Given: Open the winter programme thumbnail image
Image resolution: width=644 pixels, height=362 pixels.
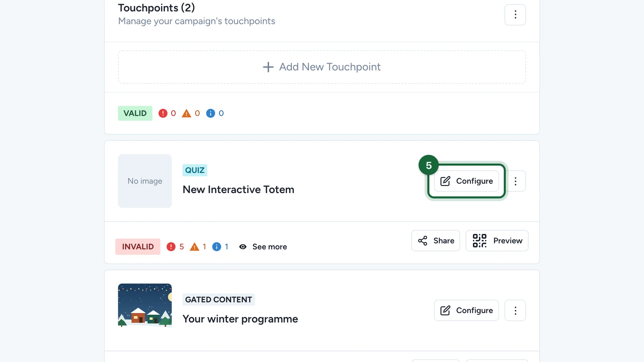Looking at the screenshot, I should tap(145, 305).
